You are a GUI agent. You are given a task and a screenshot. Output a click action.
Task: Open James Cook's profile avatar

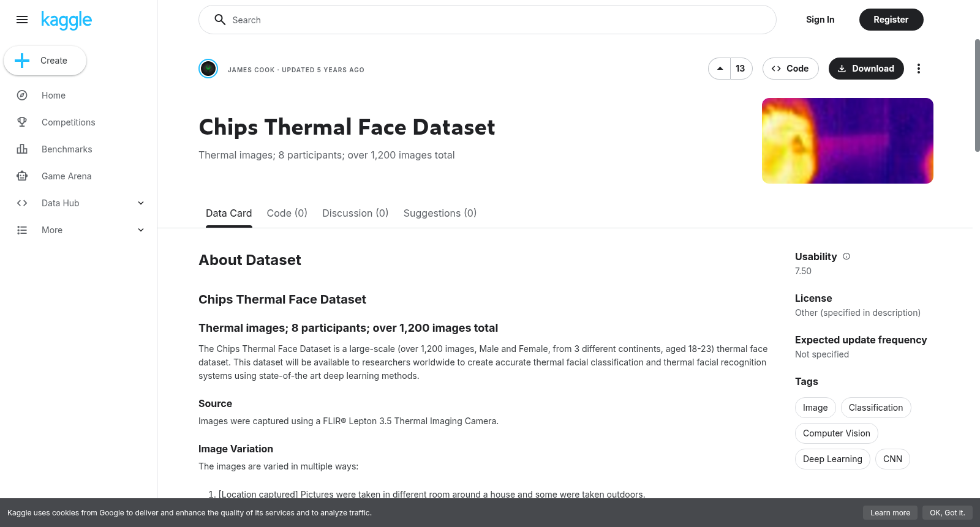point(208,69)
